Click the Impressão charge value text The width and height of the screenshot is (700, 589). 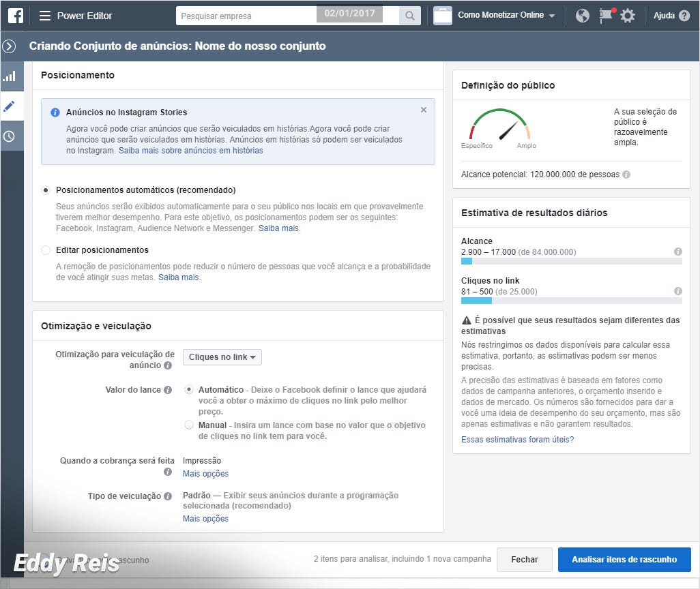tap(202, 460)
